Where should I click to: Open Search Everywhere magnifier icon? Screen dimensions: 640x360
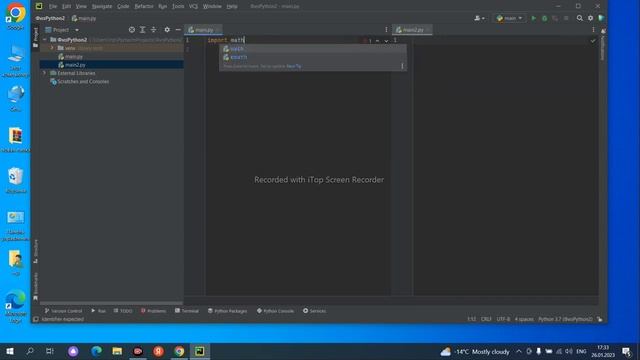tap(580, 18)
